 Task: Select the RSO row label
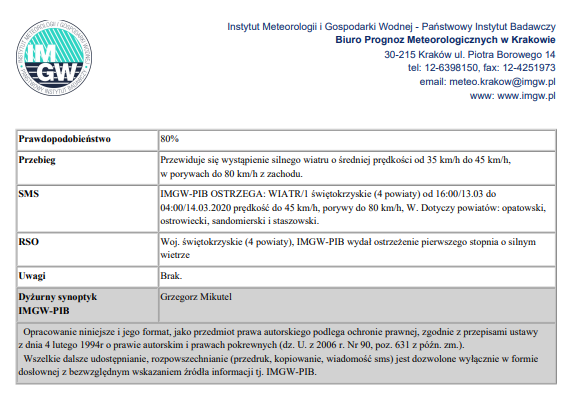[28, 242]
